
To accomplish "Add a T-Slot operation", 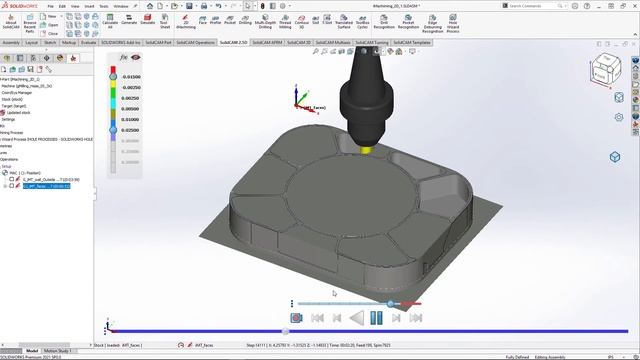I will pos(327,19).
